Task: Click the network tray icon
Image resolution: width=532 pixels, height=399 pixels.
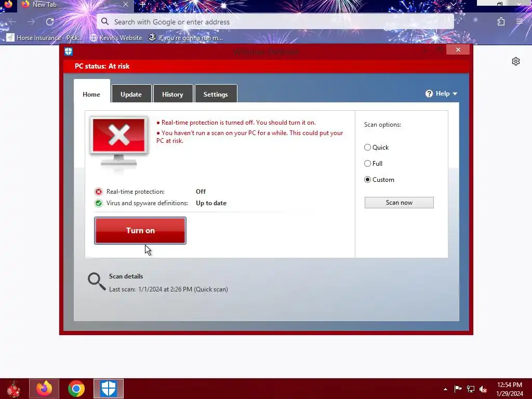Action: click(471, 389)
